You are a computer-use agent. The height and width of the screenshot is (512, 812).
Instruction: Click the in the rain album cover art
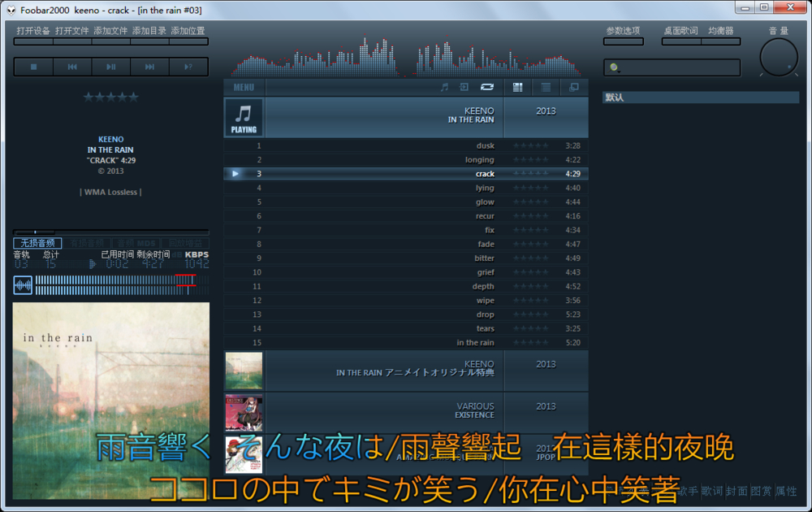[110, 401]
